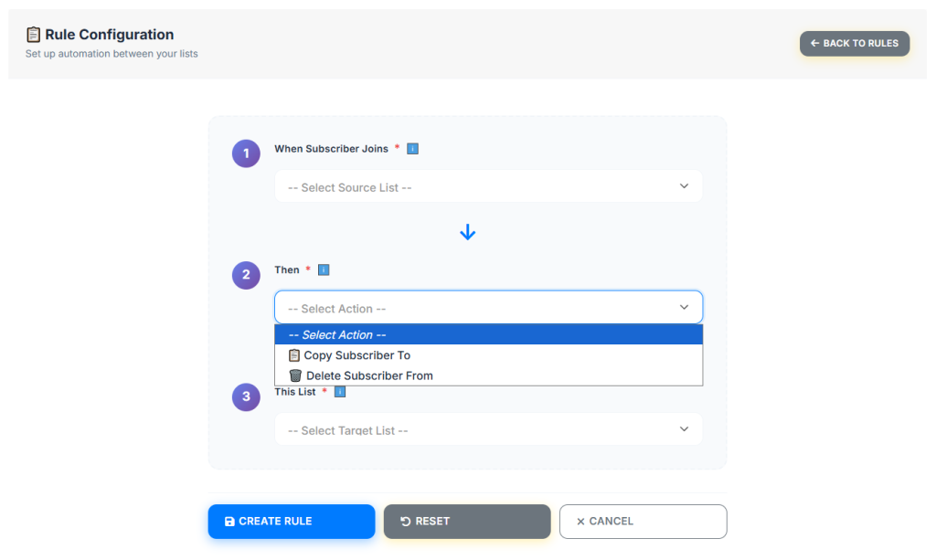Choose Delete Subscriber From option
This screenshot has width=936, height=560.
(x=368, y=375)
